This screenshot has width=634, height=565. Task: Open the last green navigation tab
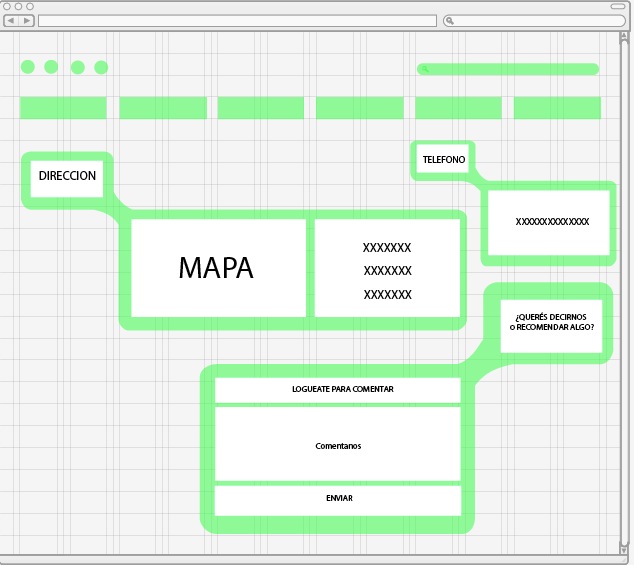click(557, 108)
